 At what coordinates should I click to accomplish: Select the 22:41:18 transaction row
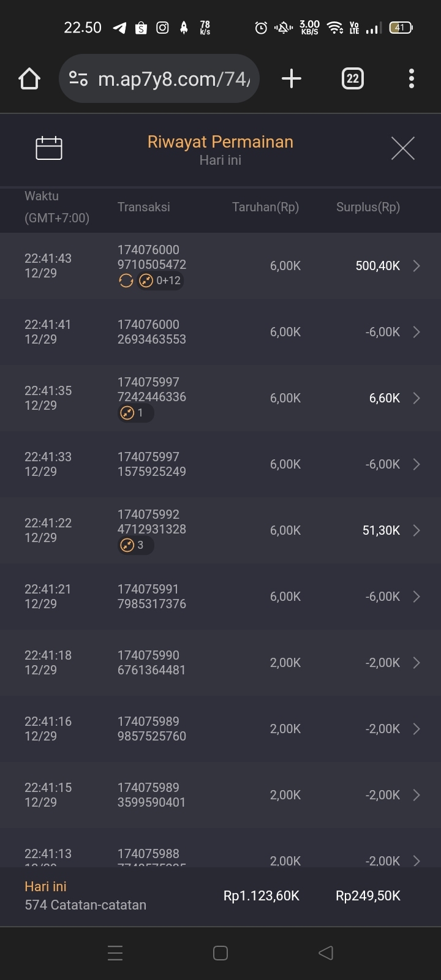(x=221, y=663)
